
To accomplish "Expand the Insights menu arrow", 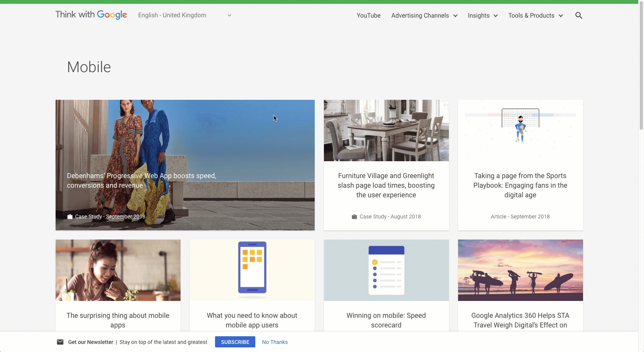I will click(496, 16).
